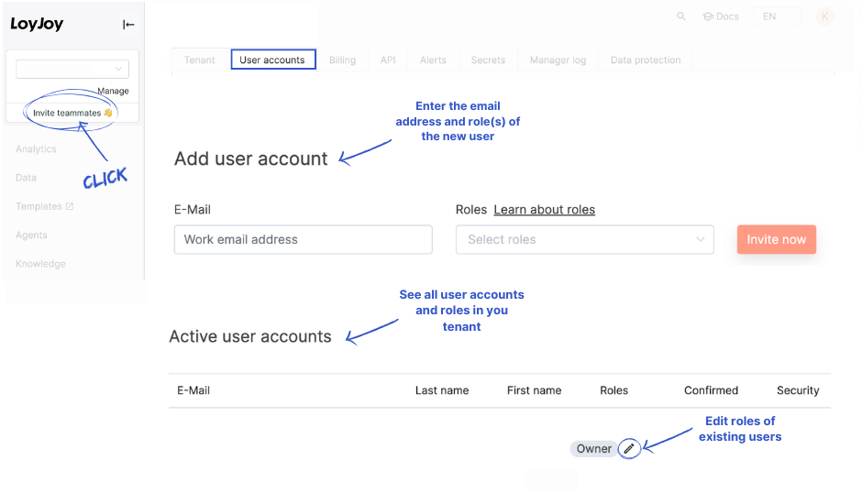Open the K user avatar menu
862x504 pixels.
point(824,16)
